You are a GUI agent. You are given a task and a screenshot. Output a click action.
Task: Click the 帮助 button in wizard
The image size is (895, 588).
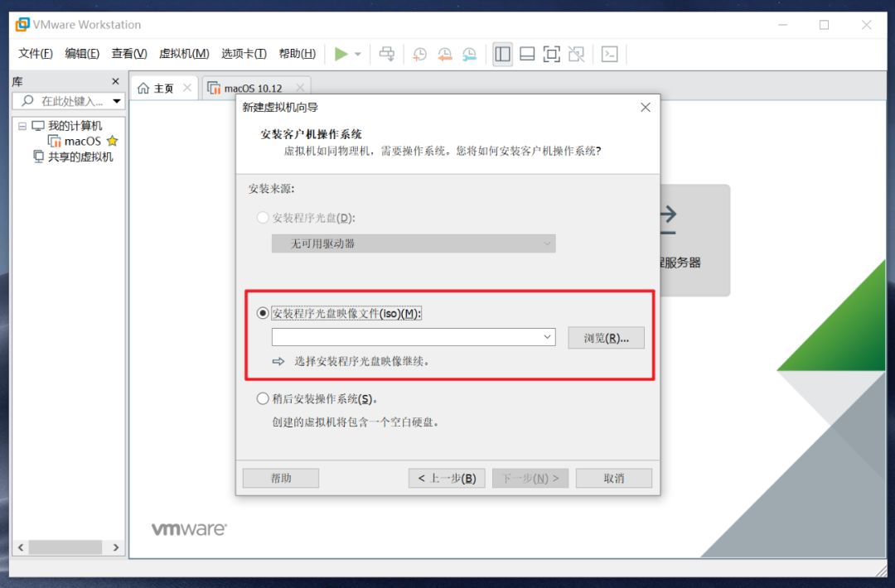281,478
